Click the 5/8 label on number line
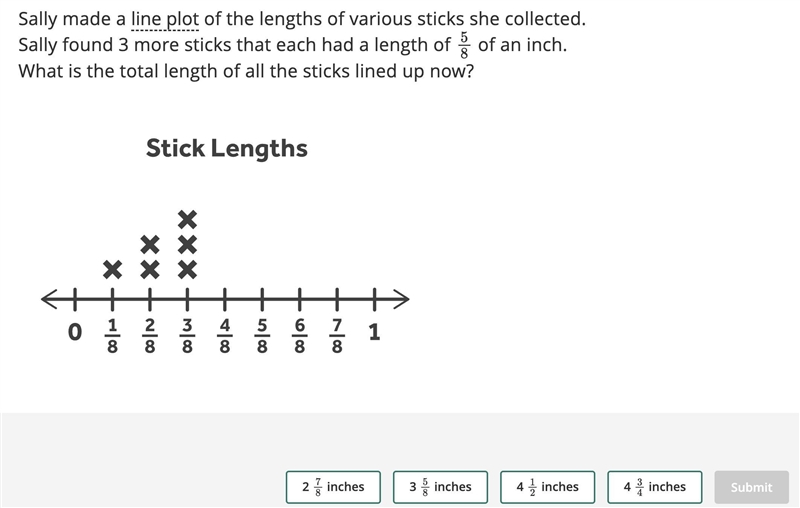Image resolution: width=800 pixels, height=508 pixels. pos(262,336)
